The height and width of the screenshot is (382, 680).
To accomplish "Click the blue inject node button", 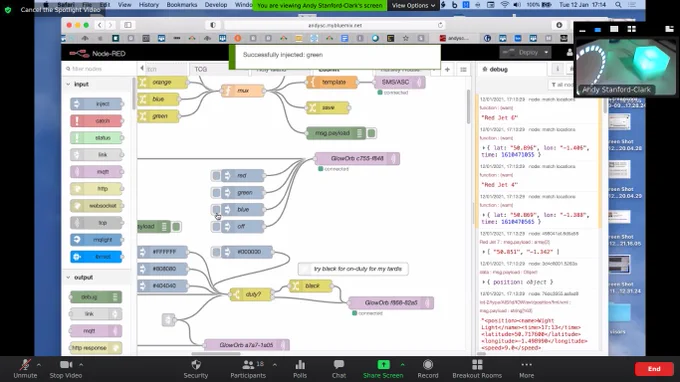I will [x=216, y=209].
